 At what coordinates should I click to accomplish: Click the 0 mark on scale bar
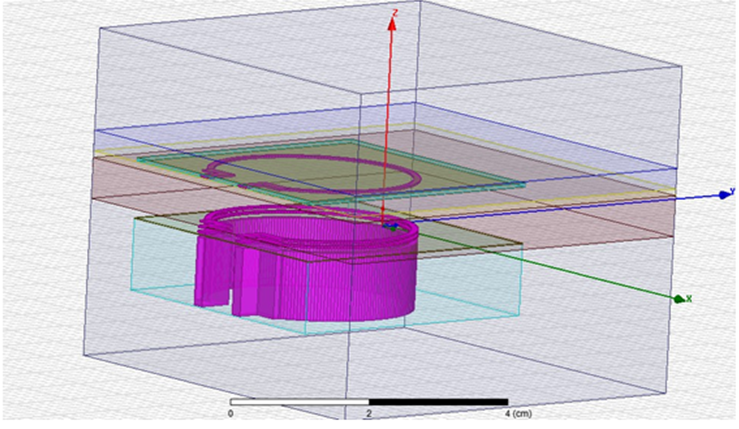(x=231, y=412)
